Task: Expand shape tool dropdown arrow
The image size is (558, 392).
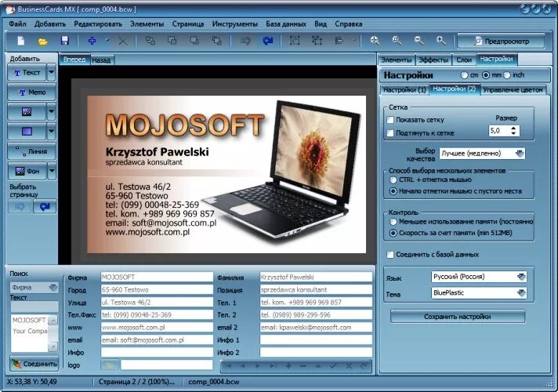Action: (x=52, y=132)
